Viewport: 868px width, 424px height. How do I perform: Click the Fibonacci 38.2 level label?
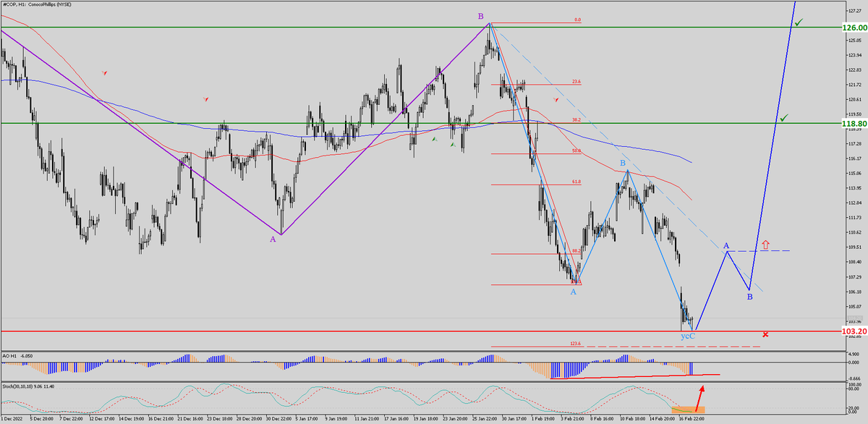click(576, 119)
